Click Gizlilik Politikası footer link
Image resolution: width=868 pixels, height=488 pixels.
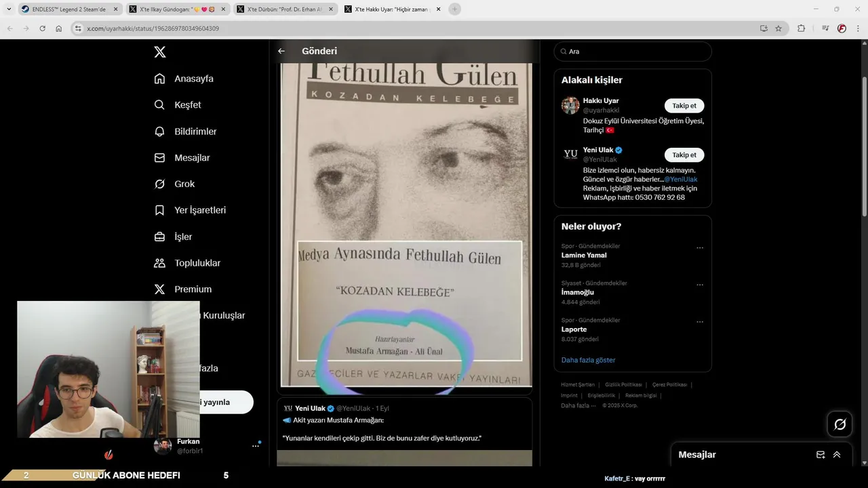(x=623, y=384)
